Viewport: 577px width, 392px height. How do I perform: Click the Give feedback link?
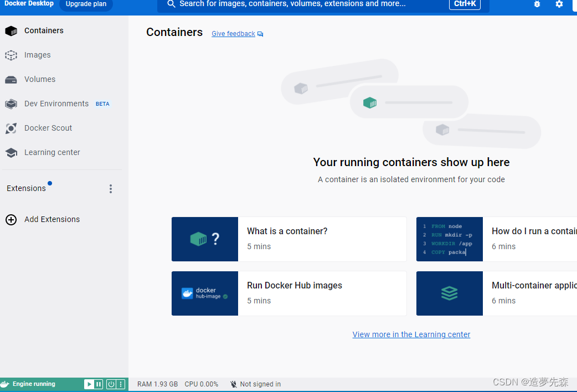tap(233, 34)
